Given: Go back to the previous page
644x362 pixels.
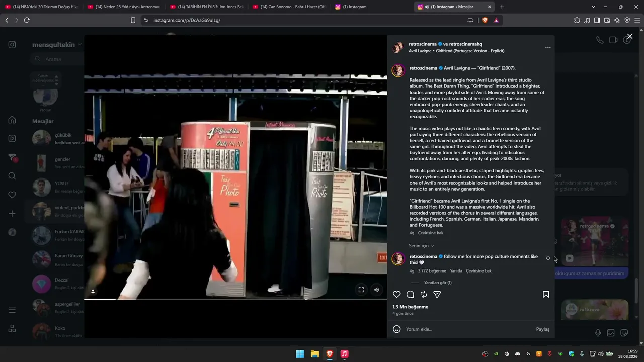Looking at the screenshot, I should click(x=7, y=20).
